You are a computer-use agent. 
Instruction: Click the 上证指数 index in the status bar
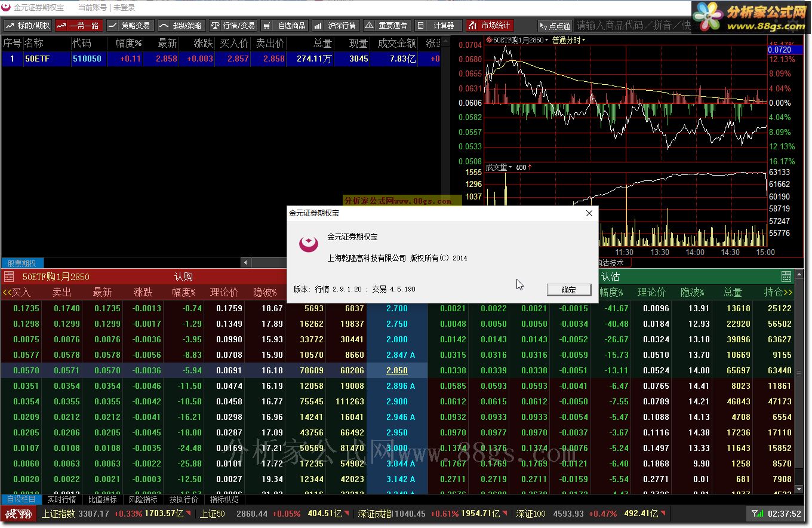(59, 514)
